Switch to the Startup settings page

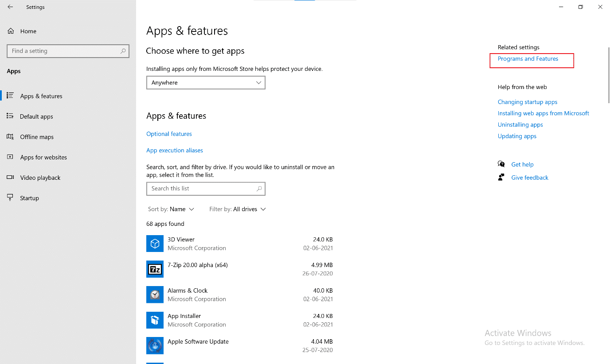(29, 198)
